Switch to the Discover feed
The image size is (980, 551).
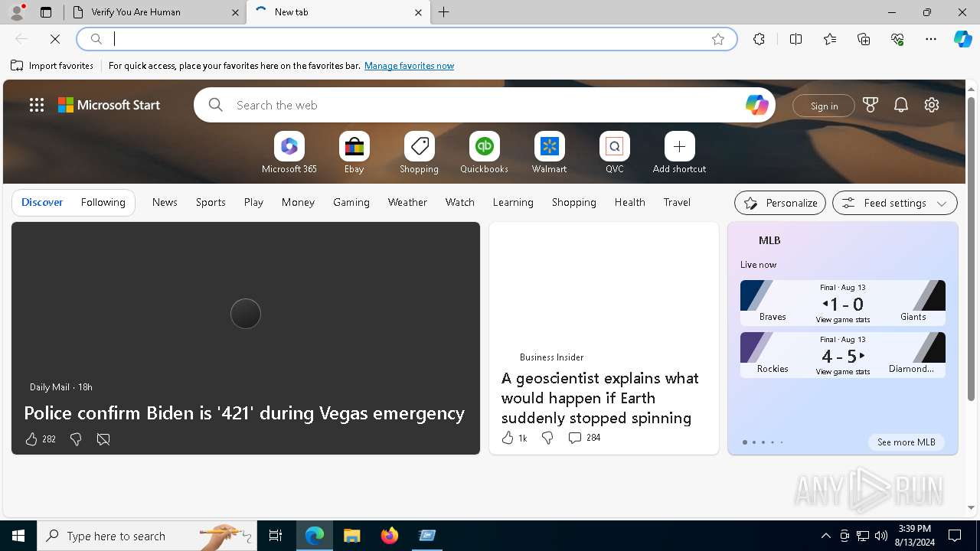click(42, 202)
